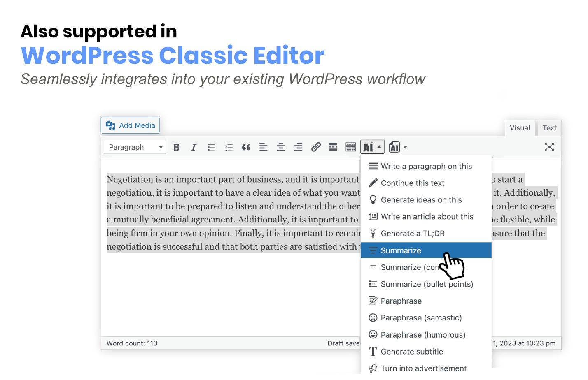Screen dimensions: 588x380
Task: Open the Paragraph style dropdown
Action: pyautogui.click(x=135, y=147)
